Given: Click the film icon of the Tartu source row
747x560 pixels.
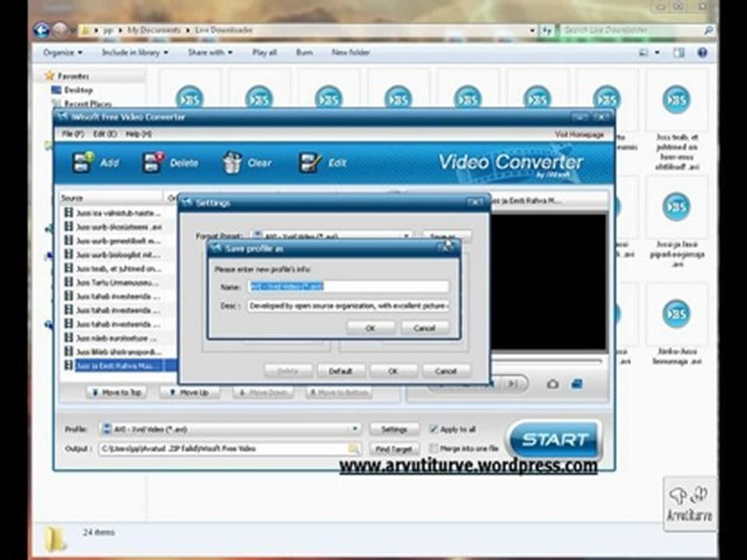Looking at the screenshot, I should [x=68, y=282].
